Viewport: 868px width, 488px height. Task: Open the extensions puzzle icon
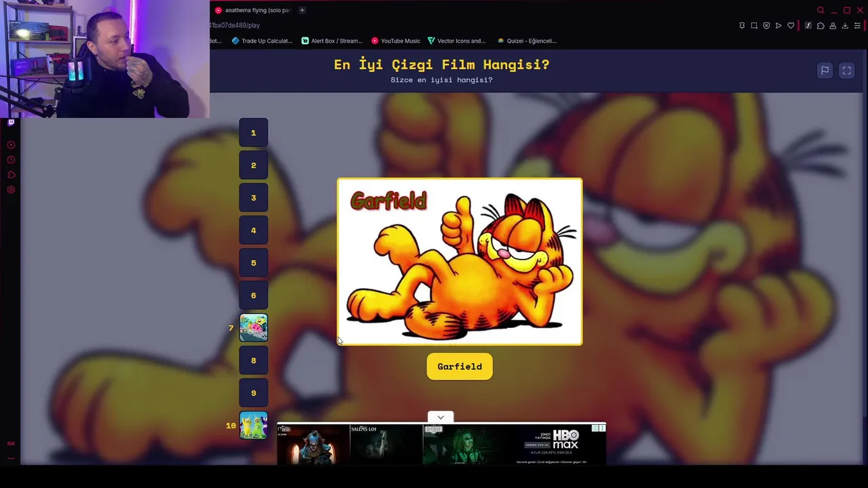tap(821, 26)
